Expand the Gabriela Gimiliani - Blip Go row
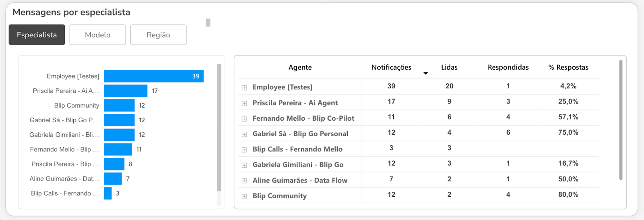The width and height of the screenshot is (644, 220). point(244,165)
